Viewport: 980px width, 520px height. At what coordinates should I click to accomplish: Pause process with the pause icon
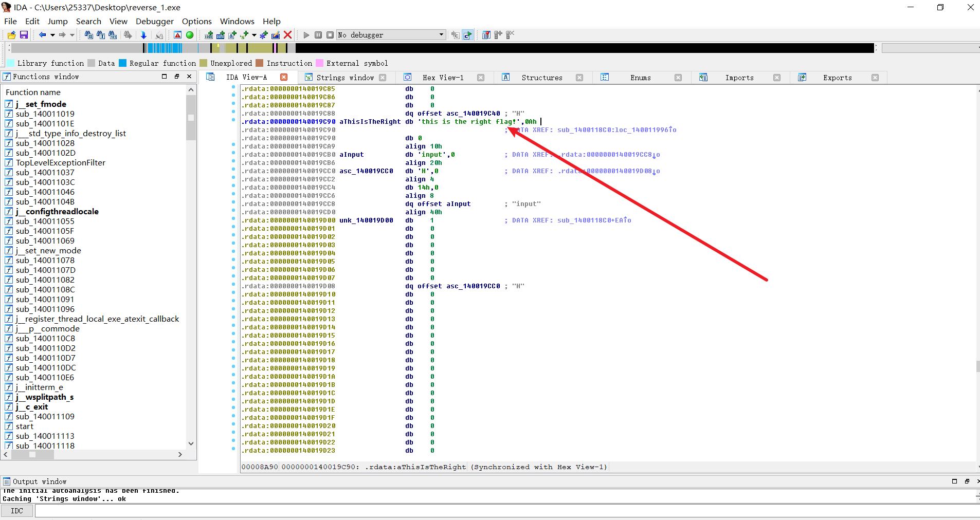[x=318, y=35]
